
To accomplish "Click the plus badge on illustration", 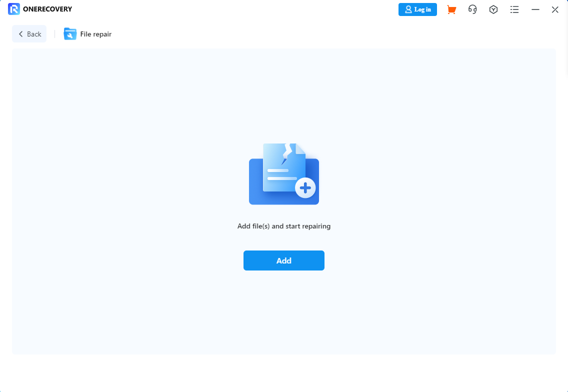I will click(305, 188).
